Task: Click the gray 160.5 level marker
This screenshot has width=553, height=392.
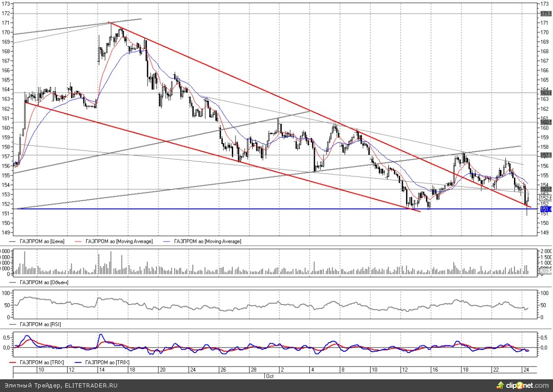Action: tap(545, 122)
